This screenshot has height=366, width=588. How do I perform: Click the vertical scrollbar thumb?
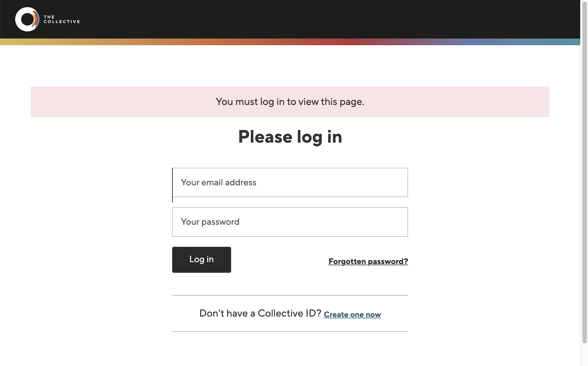click(x=584, y=168)
